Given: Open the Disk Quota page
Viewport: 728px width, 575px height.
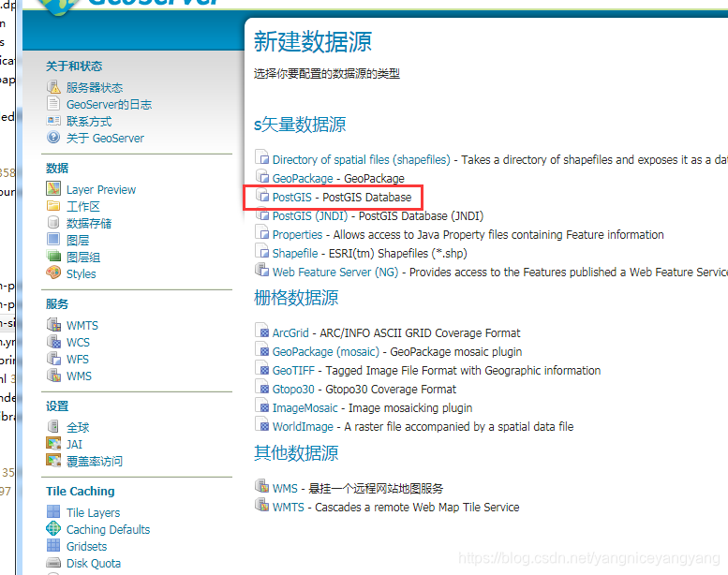Looking at the screenshot, I should pos(94,563).
